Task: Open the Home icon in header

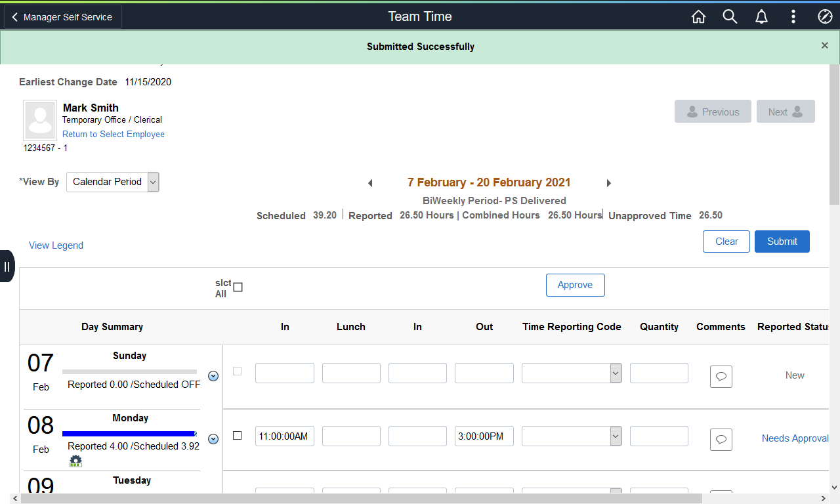Action: pos(698,17)
